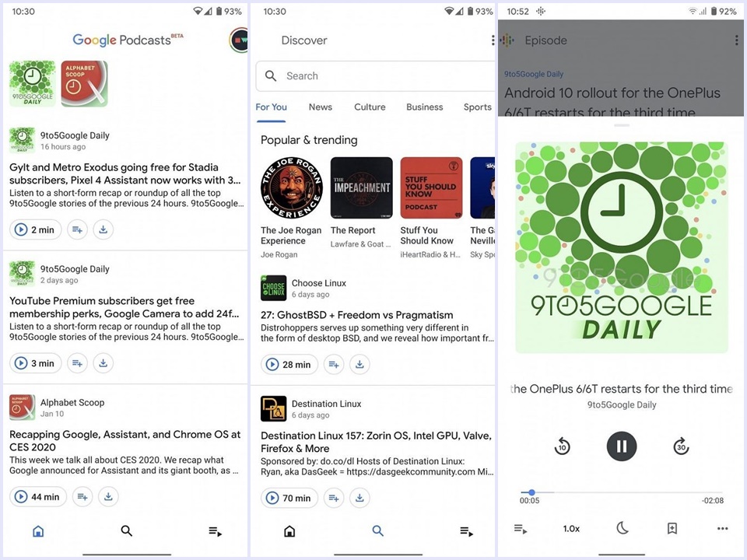Play the GhostBSD Choose Linux episode
747x560 pixels.
[272, 364]
